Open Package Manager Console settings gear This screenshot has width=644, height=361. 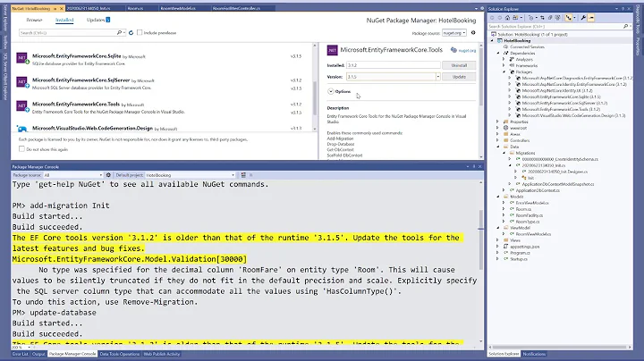[108, 175]
